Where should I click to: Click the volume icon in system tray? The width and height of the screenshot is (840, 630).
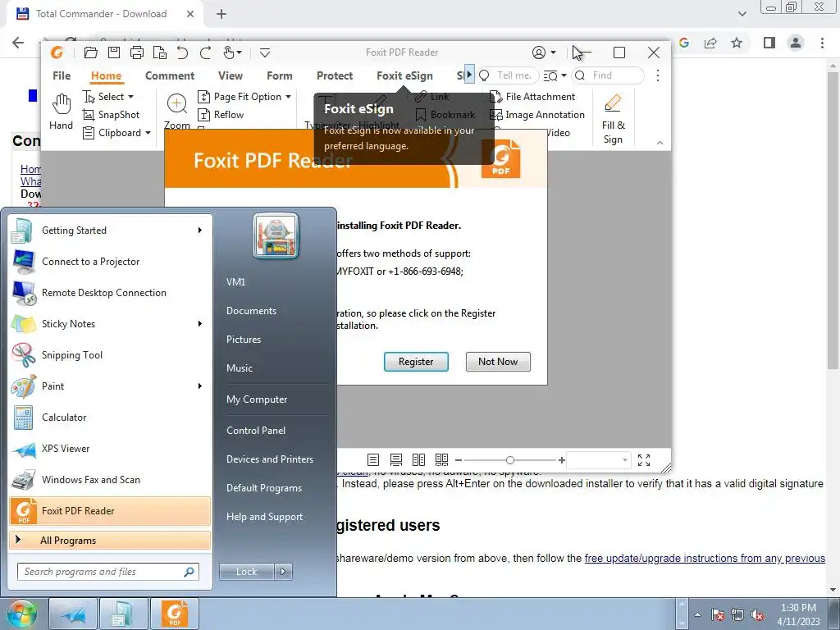click(x=757, y=615)
